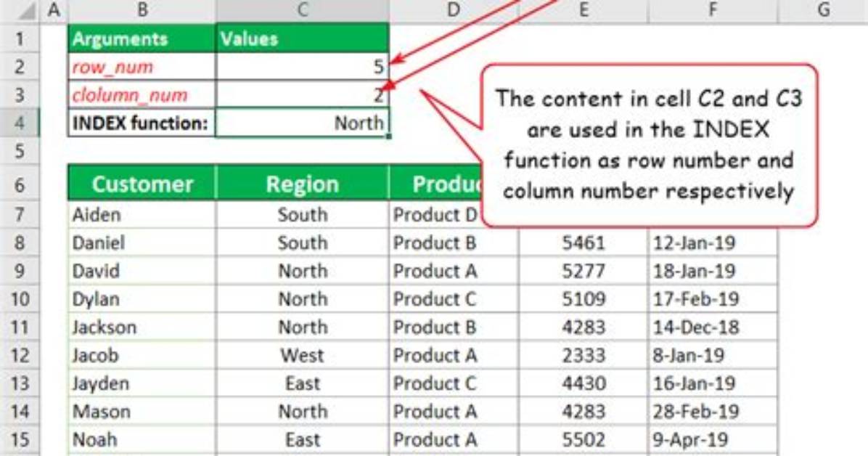This screenshot has height=456, width=868.
Task: Select the 5461 value cell
Action: point(583,243)
